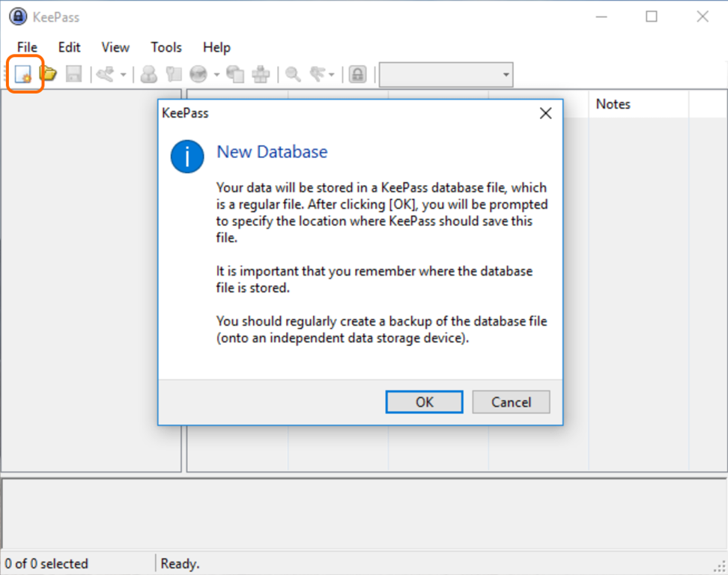Expand the Add Entry dropdown arrow
The image size is (728, 575).
pyautogui.click(x=123, y=74)
